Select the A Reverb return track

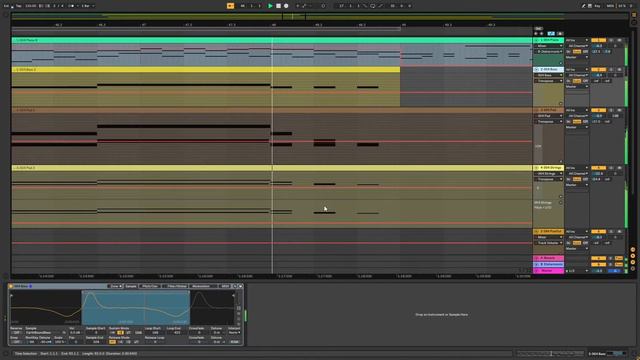pos(549,258)
